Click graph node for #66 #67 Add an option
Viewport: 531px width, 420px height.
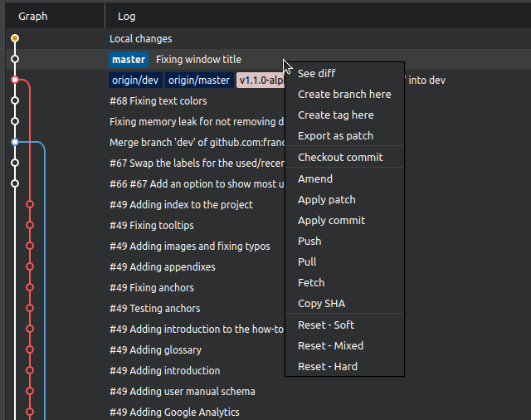tap(15, 183)
